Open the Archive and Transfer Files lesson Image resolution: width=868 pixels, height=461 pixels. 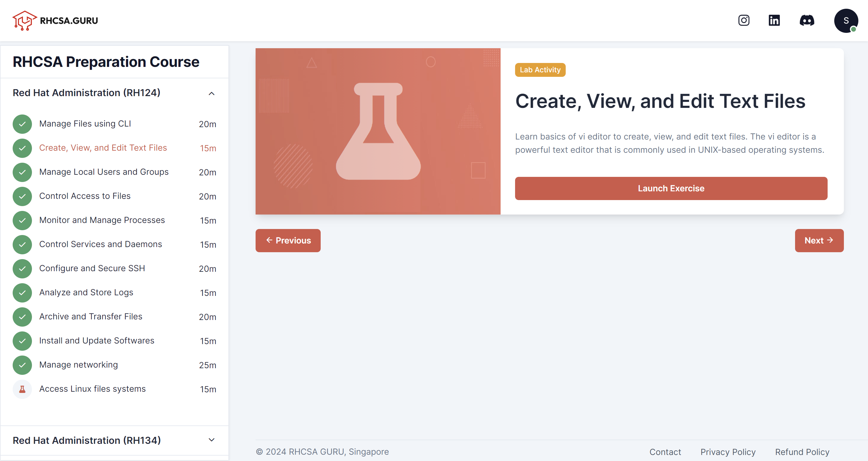point(91,316)
